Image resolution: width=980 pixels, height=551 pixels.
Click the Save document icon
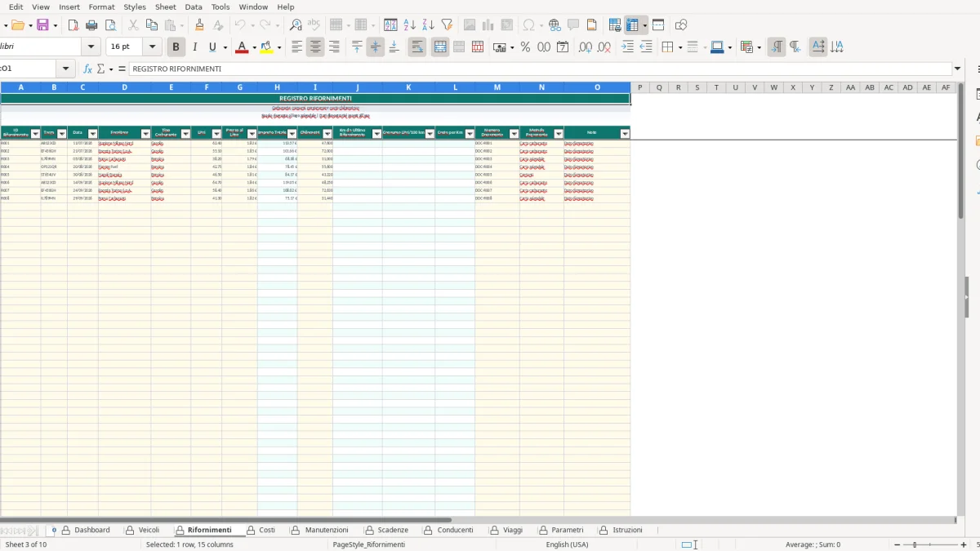[43, 25]
